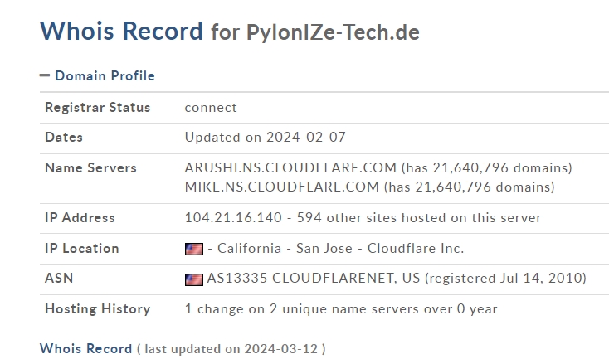The image size is (609, 364).
Task: Select the PylonIZe-Tech.de domain name heading
Action: (x=333, y=32)
